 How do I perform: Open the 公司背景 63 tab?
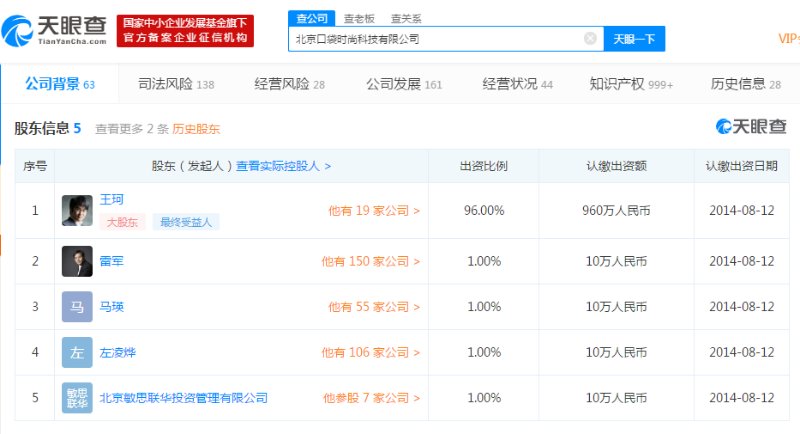pyautogui.click(x=60, y=84)
